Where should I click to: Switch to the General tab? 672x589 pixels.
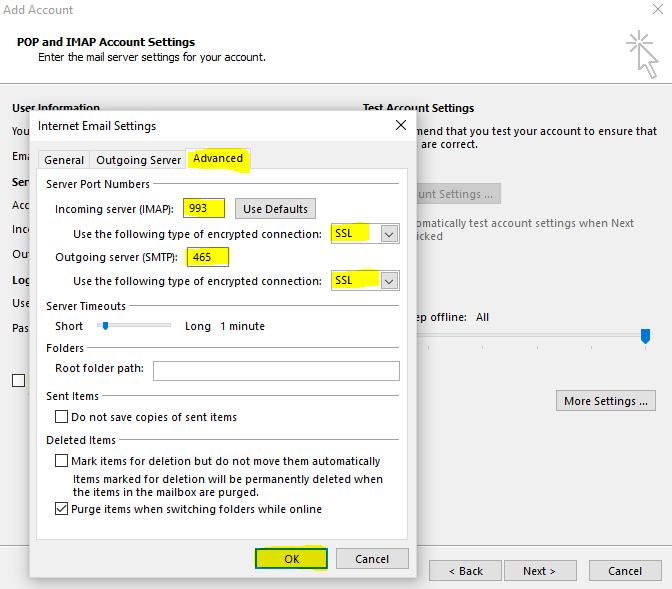(64, 160)
